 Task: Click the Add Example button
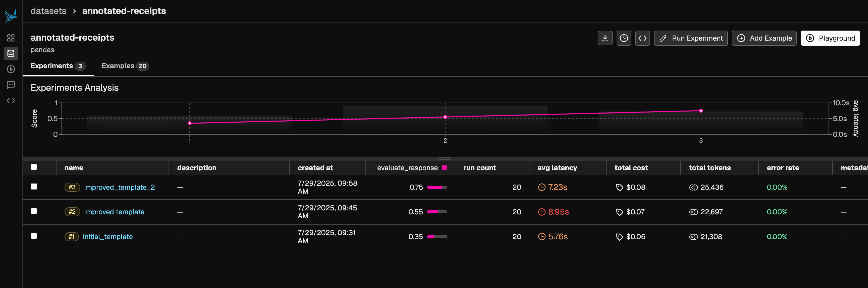[x=764, y=38]
